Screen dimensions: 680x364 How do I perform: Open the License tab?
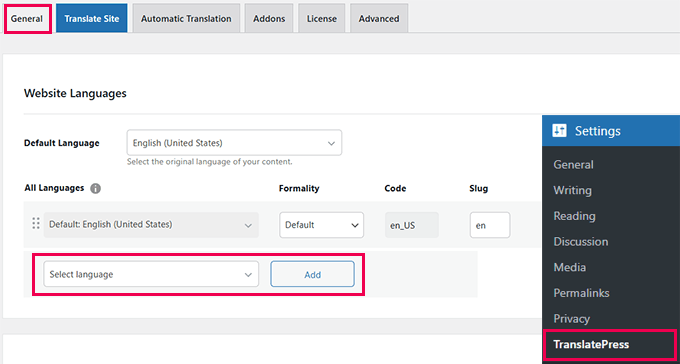321,19
